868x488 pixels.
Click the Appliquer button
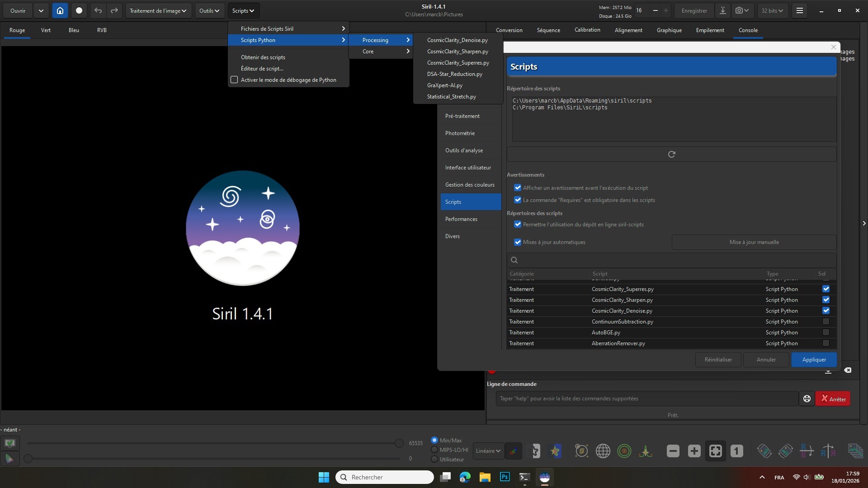point(814,360)
